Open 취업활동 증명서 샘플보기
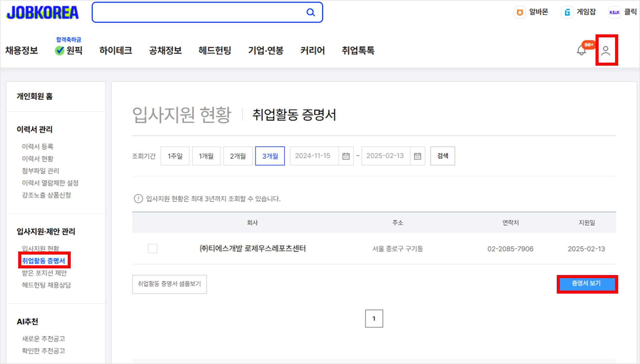640x364 pixels. pos(169,284)
